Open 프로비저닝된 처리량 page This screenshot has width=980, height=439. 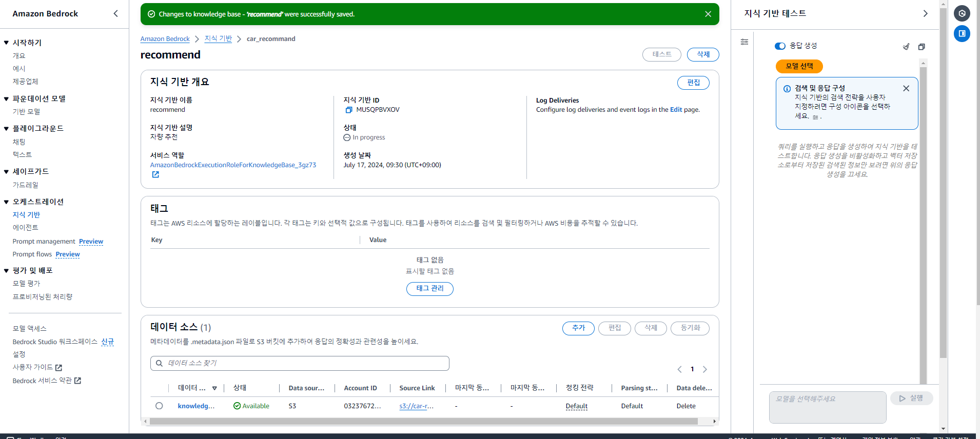tap(43, 297)
